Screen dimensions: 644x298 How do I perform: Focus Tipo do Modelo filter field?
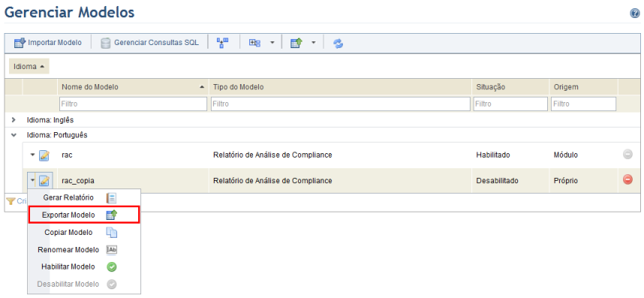[x=341, y=104]
